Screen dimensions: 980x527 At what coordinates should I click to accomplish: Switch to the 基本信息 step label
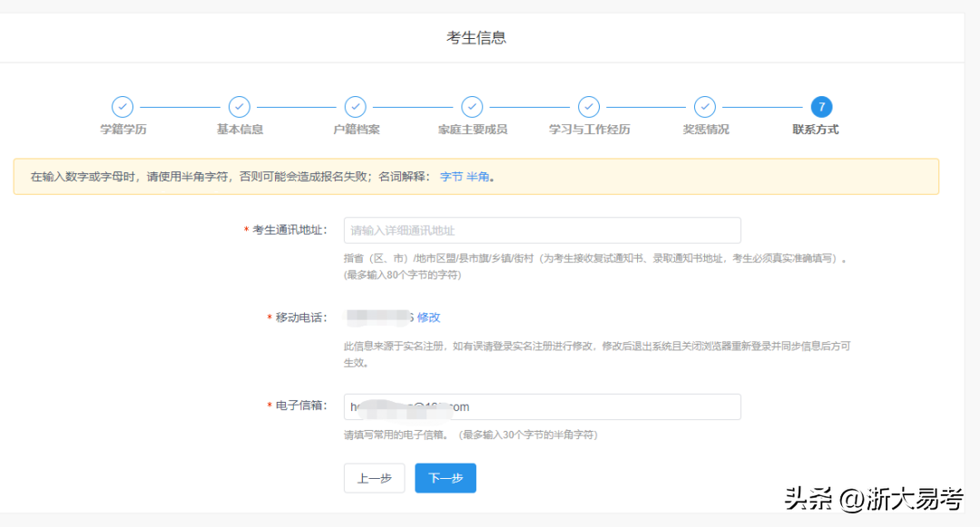click(x=240, y=130)
